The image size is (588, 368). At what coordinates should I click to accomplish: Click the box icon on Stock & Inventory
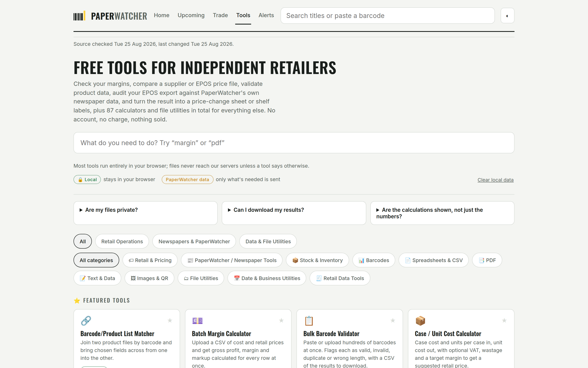[x=295, y=260]
